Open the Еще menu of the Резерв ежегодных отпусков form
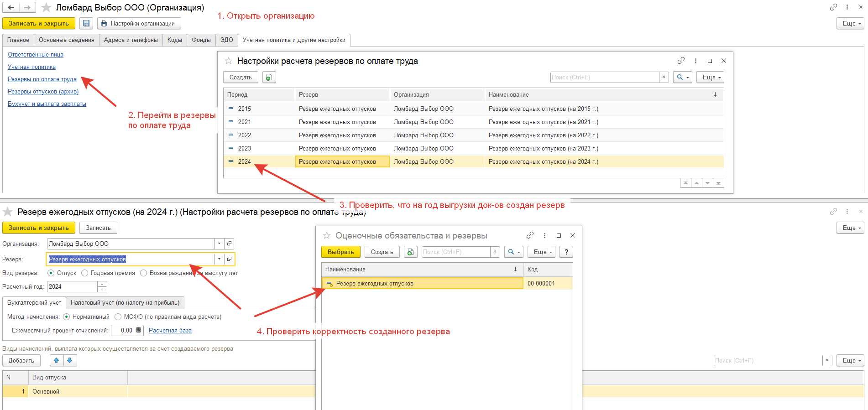 [850, 228]
